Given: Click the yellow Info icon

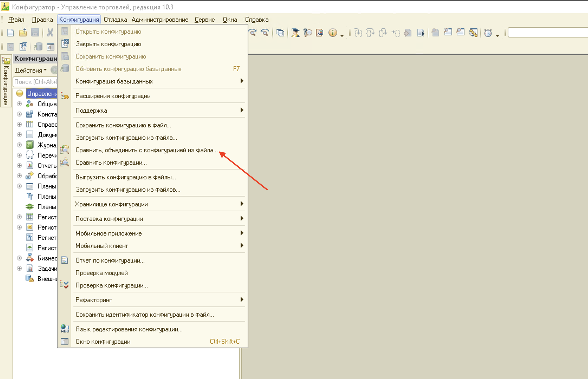Looking at the screenshot, I should [x=332, y=33].
